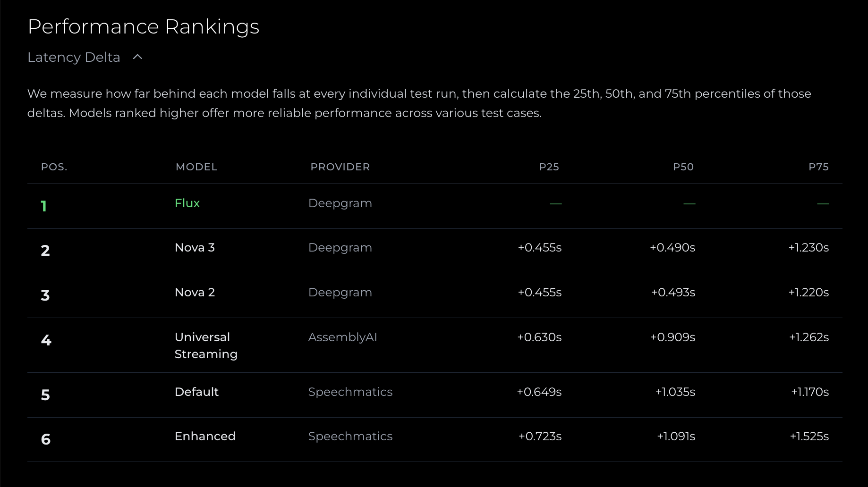Click the Enhanced P75 value +1.525s
Screen dimensions: 868x487
coord(809,437)
